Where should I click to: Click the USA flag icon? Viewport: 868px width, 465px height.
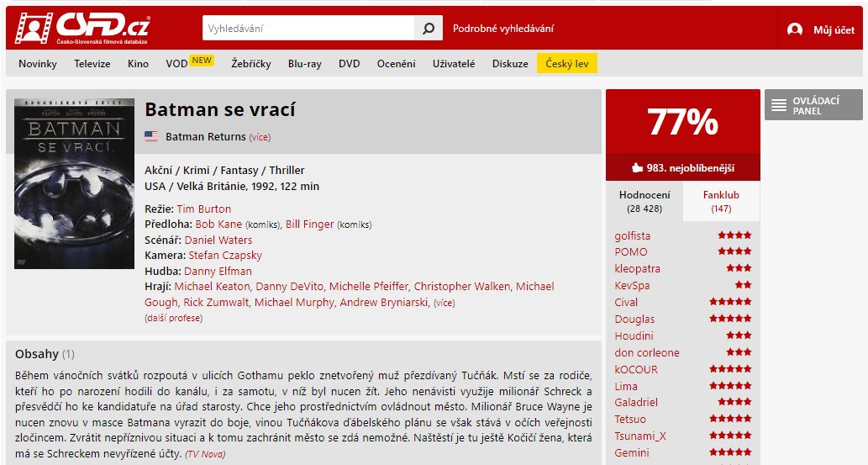point(151,136)
